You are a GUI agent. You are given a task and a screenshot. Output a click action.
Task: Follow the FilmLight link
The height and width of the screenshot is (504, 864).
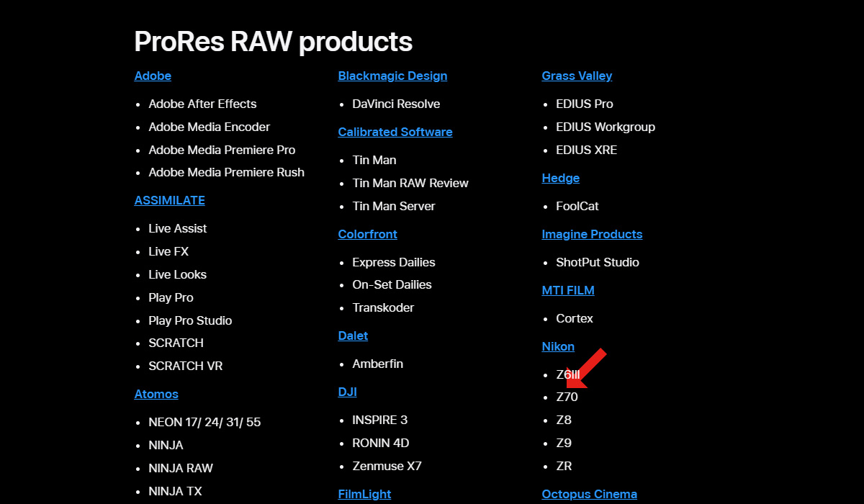point(364,494)
